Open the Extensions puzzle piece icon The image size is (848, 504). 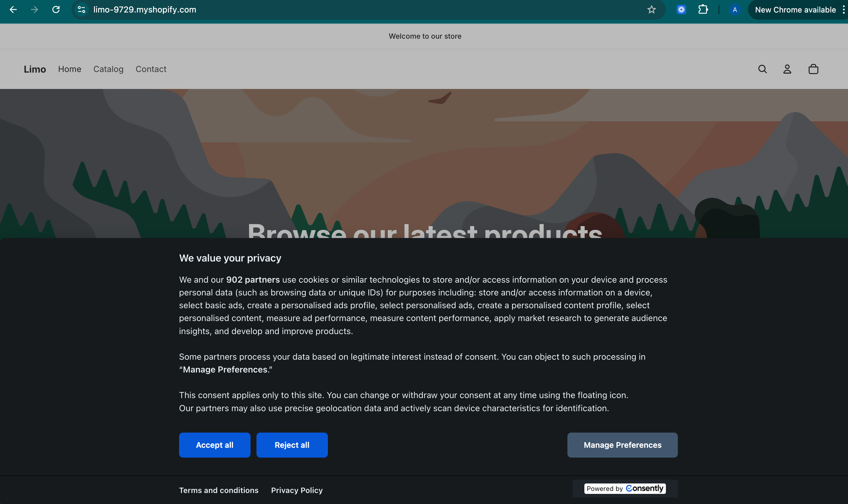tap(703, 10)
